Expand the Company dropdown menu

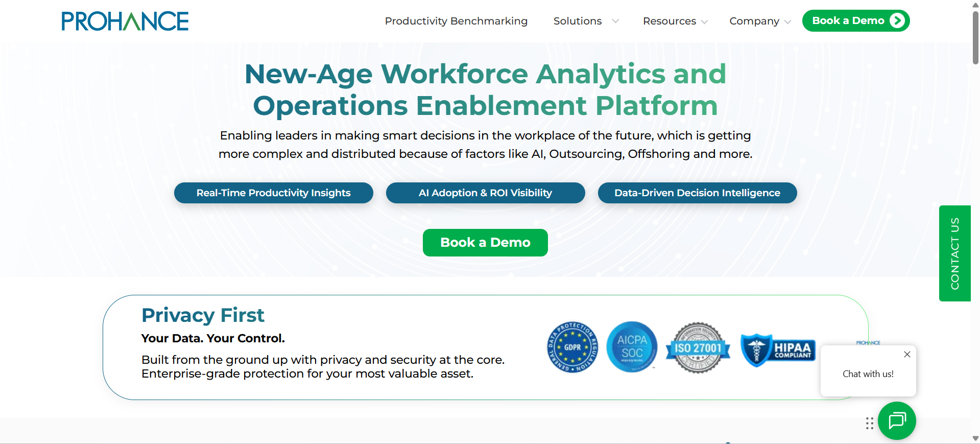pos(760,21)
